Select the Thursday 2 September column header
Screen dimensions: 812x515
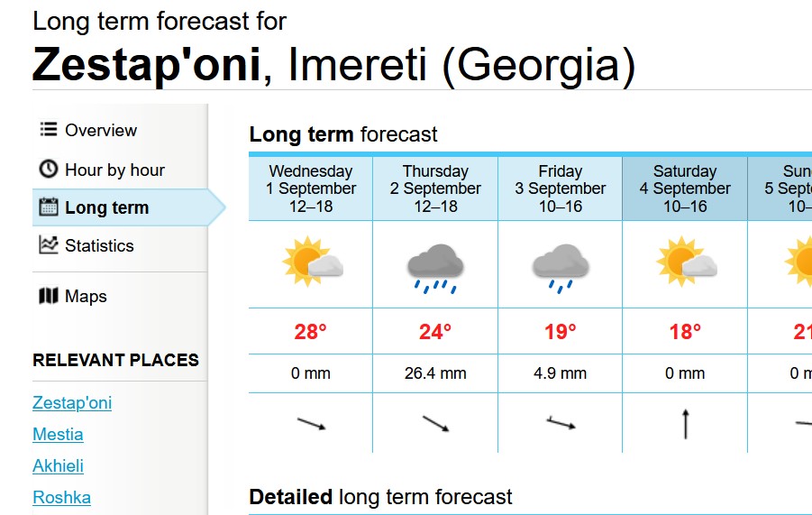435,189
